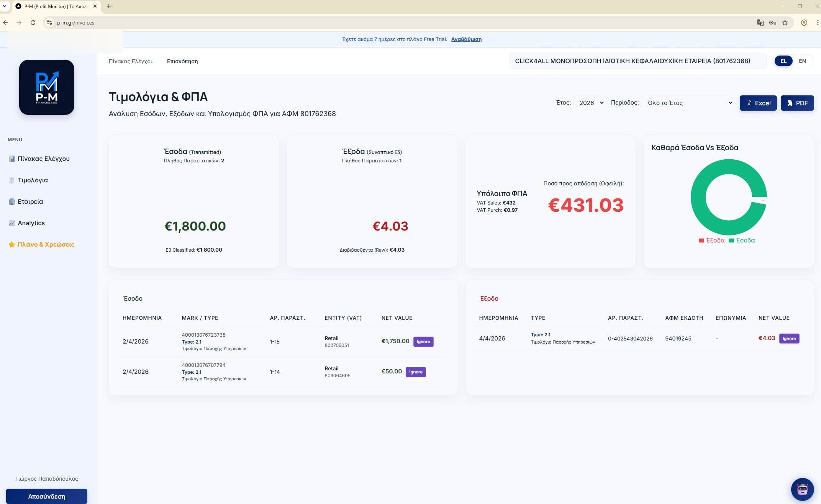Click the address bar URL p-m.gr/invoices
The height and width of the screenshot is (504, 821).
pos(75,23)
